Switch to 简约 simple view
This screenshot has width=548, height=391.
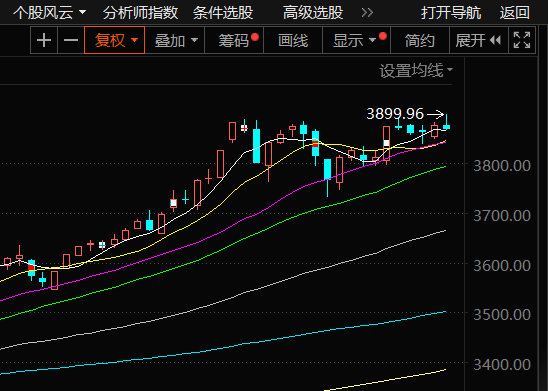coord(420,41)
